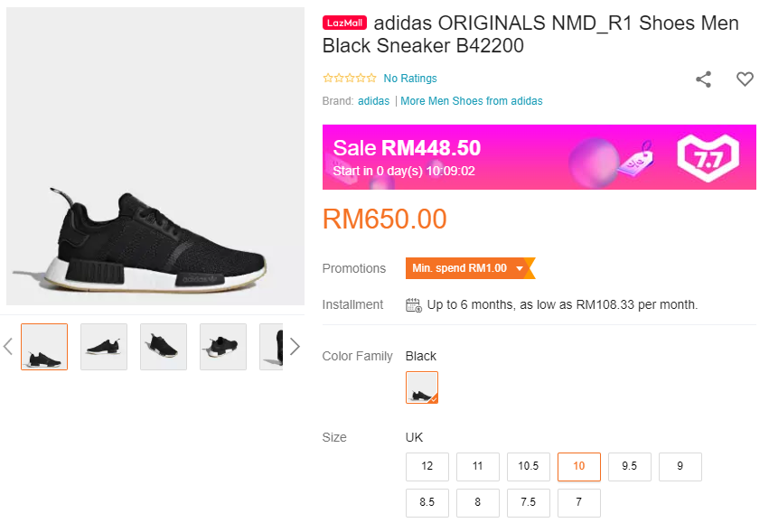Image resolution: width=769 pixels, height=532 pixels.
Task: Select UK size 9.5
Action: point(630,467)
